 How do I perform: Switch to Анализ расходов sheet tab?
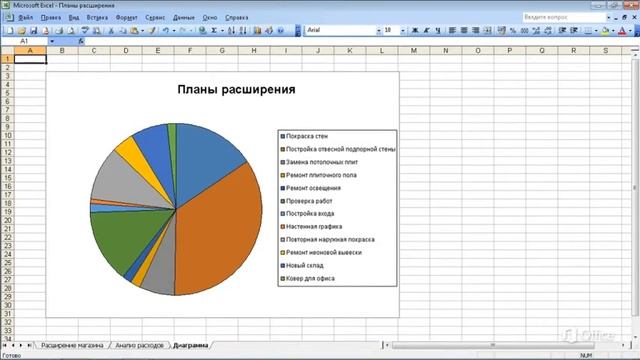pos(140,345)
